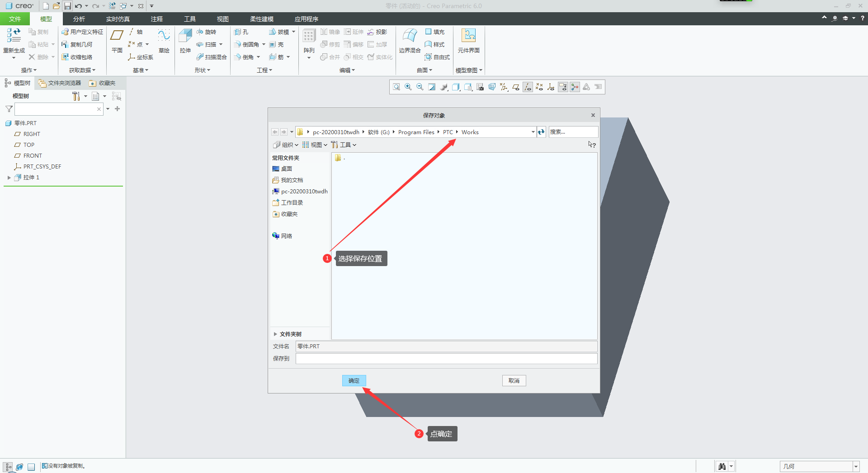Select PRT_CSYS_DEF in model tree
Viewport: 868px width, 473px height.
[38, 167]
